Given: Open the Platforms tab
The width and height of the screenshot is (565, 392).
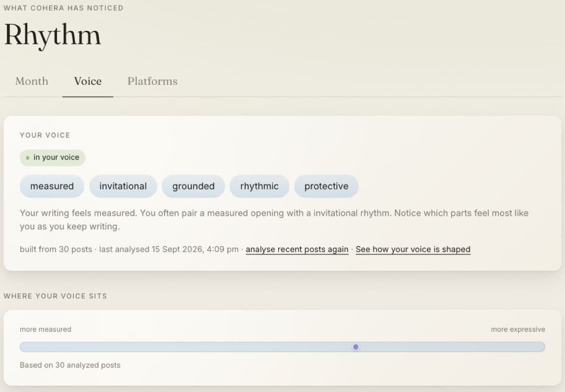Looking at the screenshot, I should pyautogui.click(x=152, y=81).
